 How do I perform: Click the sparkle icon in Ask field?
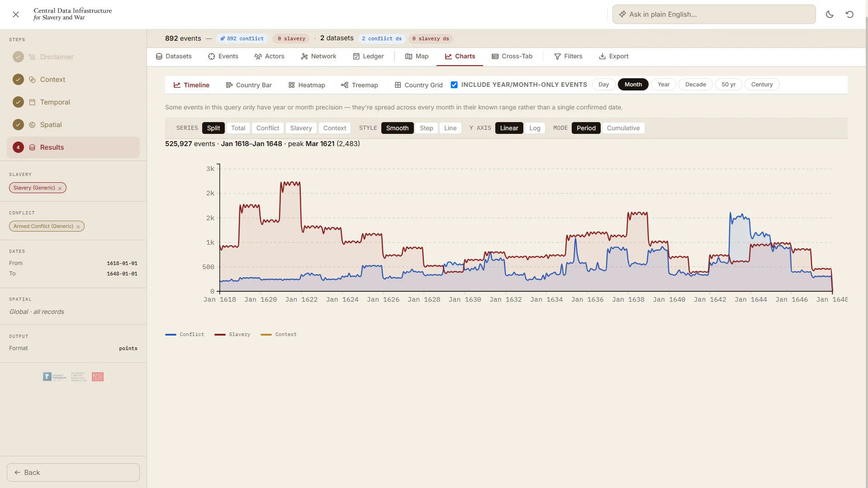622,14
